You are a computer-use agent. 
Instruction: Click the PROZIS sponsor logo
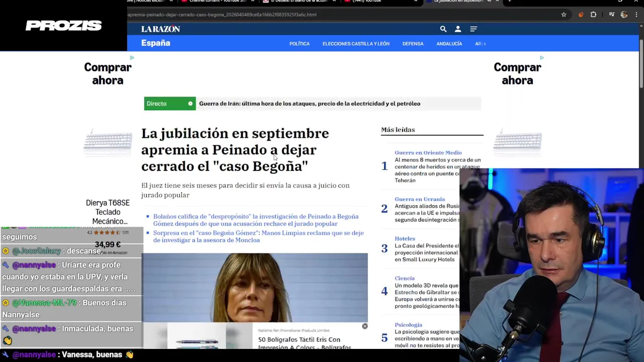click(x=64, y=26)
